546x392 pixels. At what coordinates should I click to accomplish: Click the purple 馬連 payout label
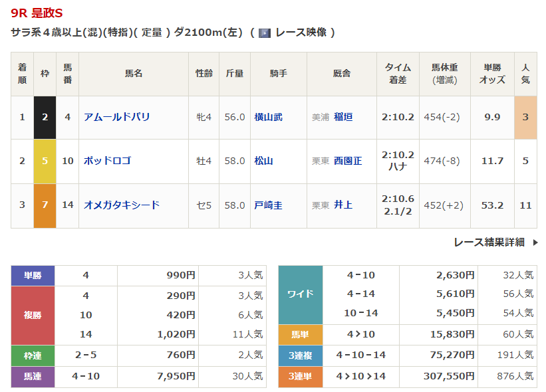click(33, 377)
